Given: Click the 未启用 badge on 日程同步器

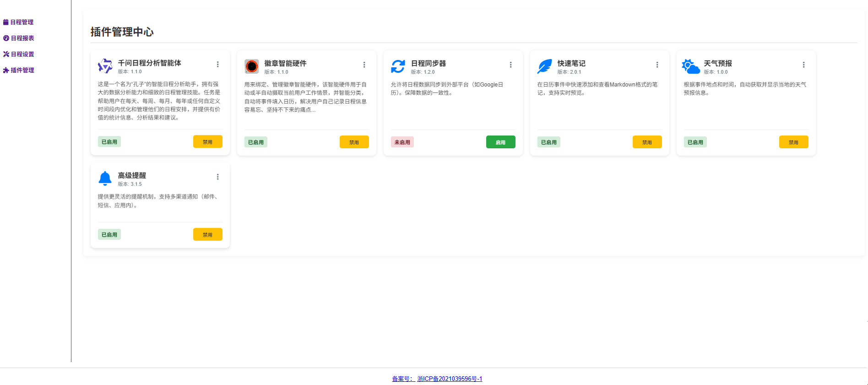Looking at the screenshot, I should pos(402,142).
